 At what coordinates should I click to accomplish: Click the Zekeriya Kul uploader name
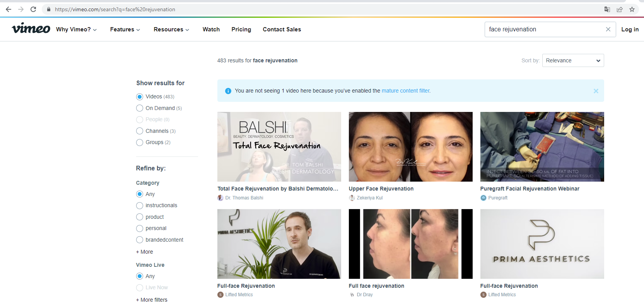370,198
